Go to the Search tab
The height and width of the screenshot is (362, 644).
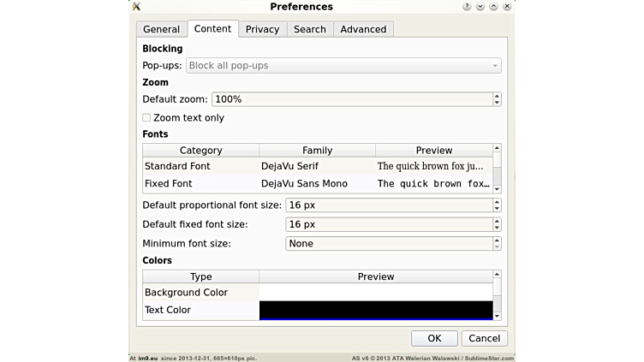point(309,29)
